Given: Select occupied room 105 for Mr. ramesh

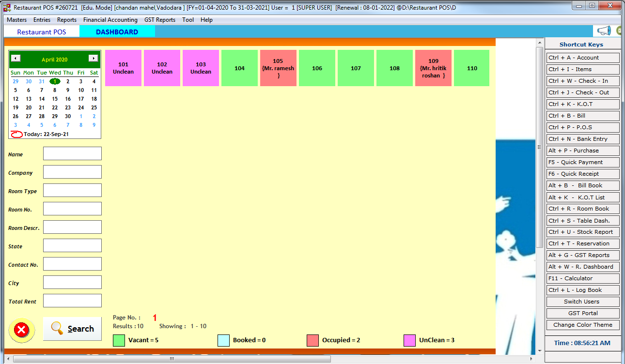Looking at the screenshot, I should click(x=278, y=68).
